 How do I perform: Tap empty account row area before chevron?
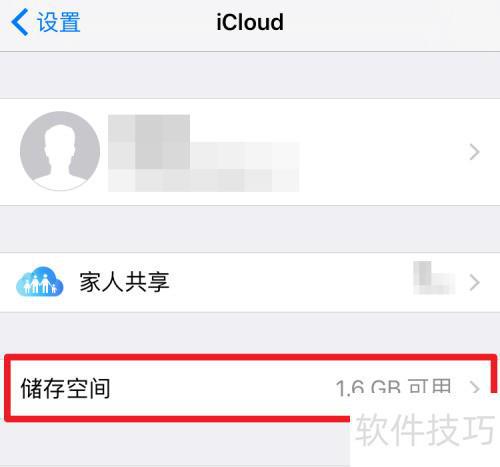coord(383,152)
